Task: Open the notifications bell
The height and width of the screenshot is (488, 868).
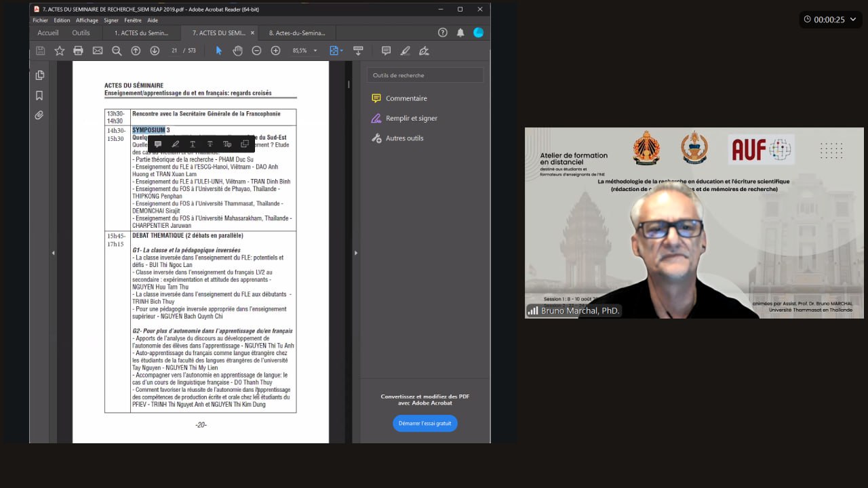Action: click(x=460, y=33)
